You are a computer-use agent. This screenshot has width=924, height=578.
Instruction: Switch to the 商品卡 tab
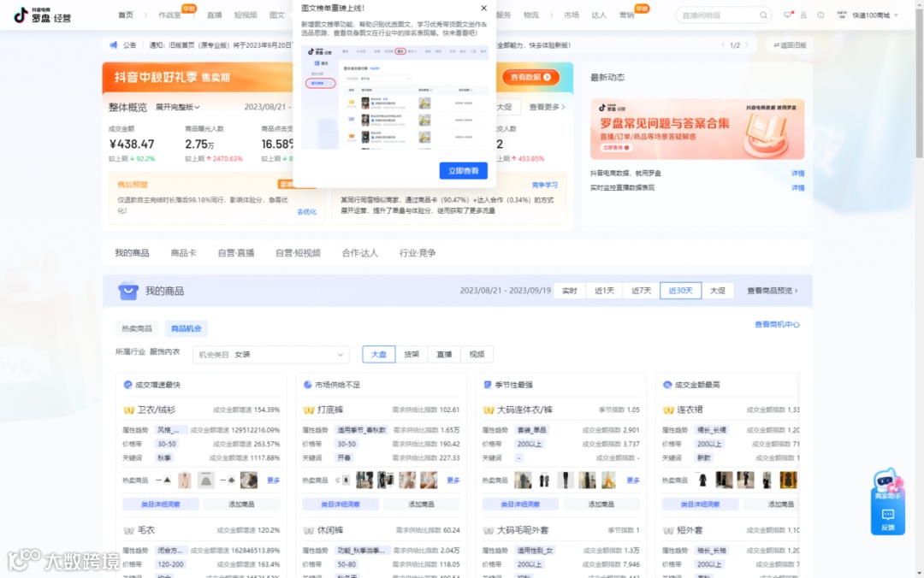point(183,253)
